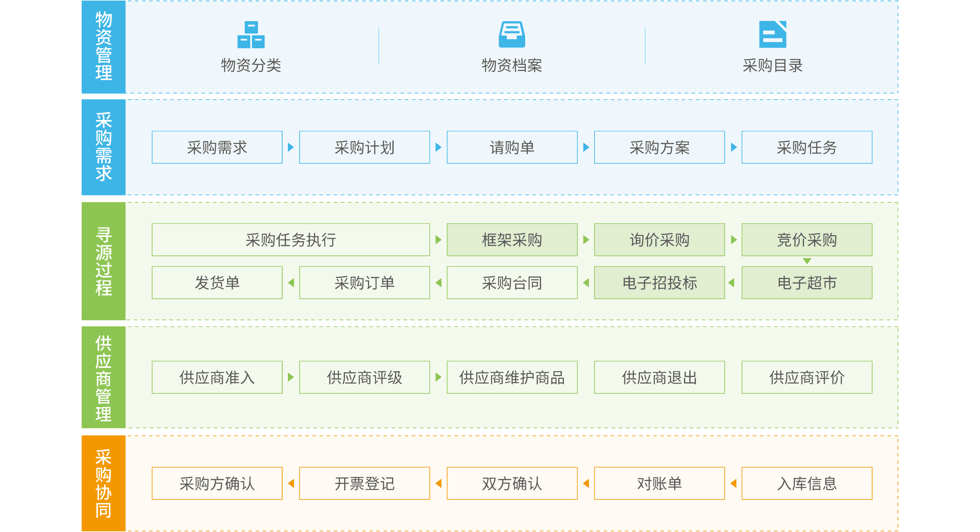Image resolution: width=980 pixels, height=532 pixels.
Task: Click the 物资分类 boxes icon
Action: 251,35
